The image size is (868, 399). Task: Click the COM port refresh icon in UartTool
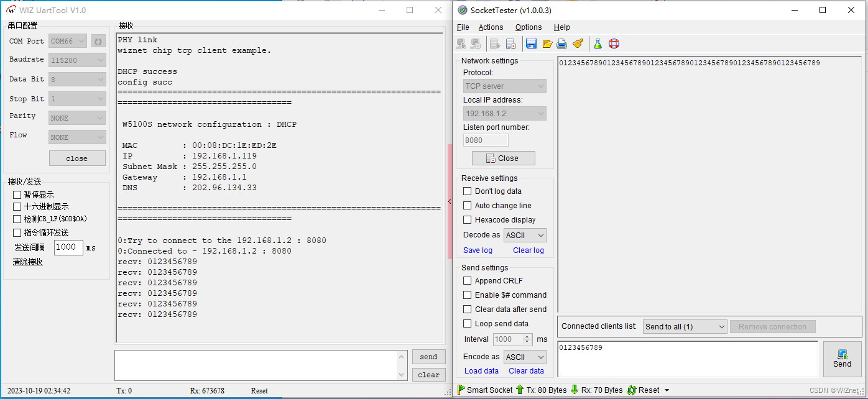98,41
